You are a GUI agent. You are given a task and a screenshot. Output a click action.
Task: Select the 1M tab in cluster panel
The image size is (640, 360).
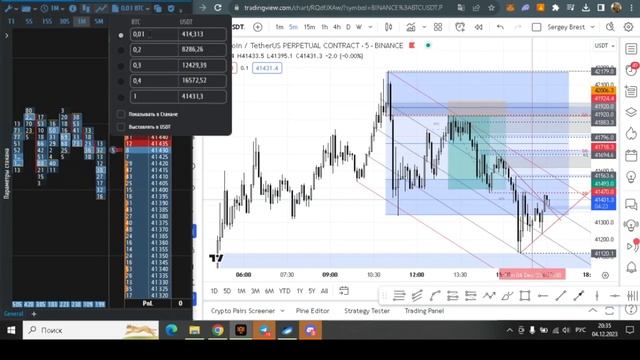[x=82, y=21]
